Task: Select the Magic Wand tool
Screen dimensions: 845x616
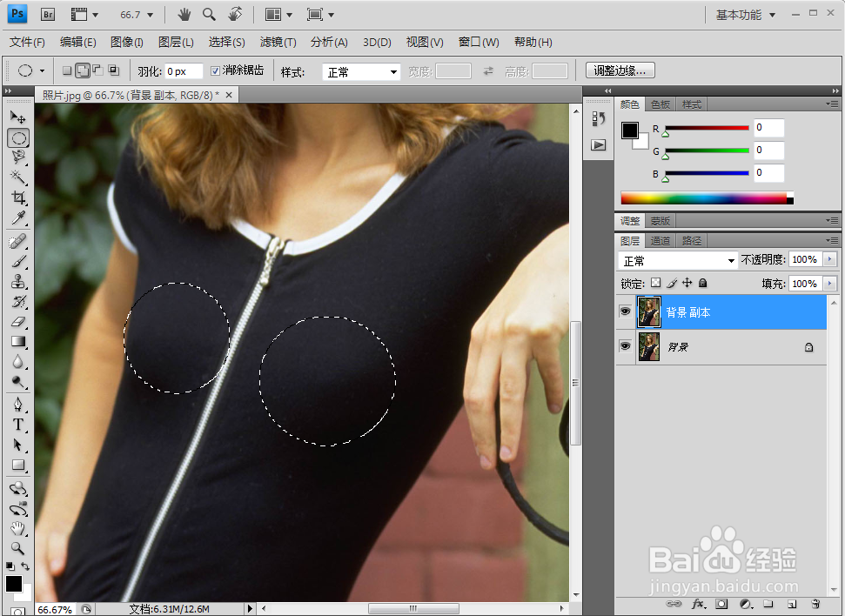Action: pos(17,177)
